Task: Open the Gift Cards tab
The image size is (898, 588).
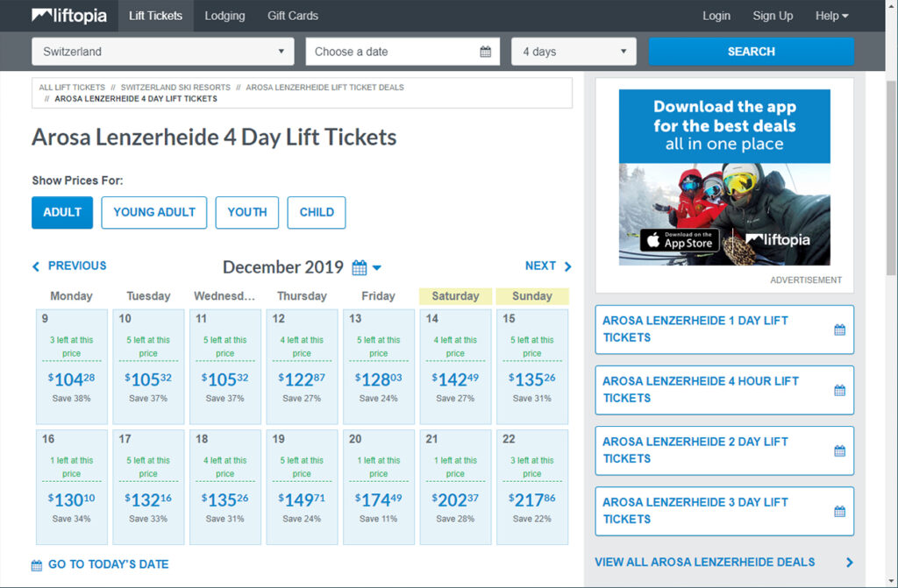Action: 293,16
